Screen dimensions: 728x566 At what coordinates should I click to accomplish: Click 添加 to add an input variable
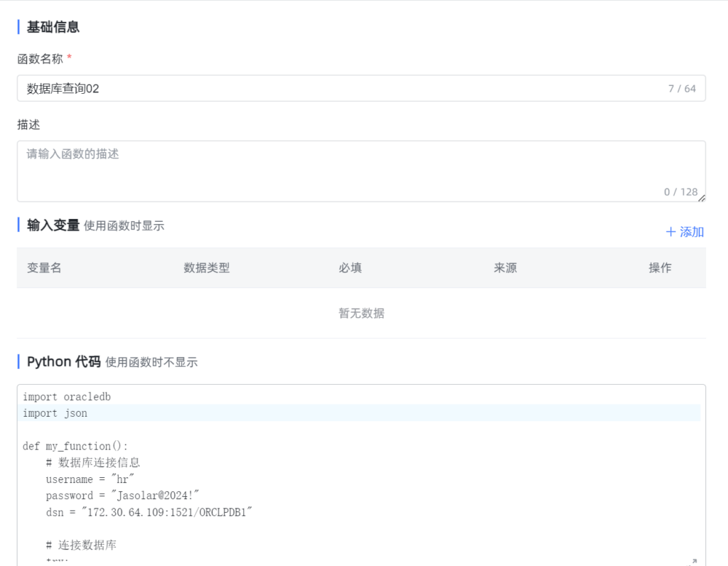pyautogui.click(x=685, y=232)
